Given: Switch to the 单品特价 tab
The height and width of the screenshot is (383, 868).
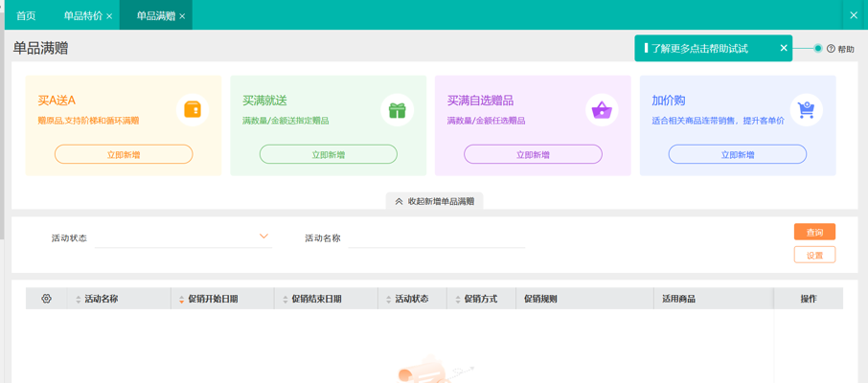Looking at the screenshot, I should [x=83, y=15].
